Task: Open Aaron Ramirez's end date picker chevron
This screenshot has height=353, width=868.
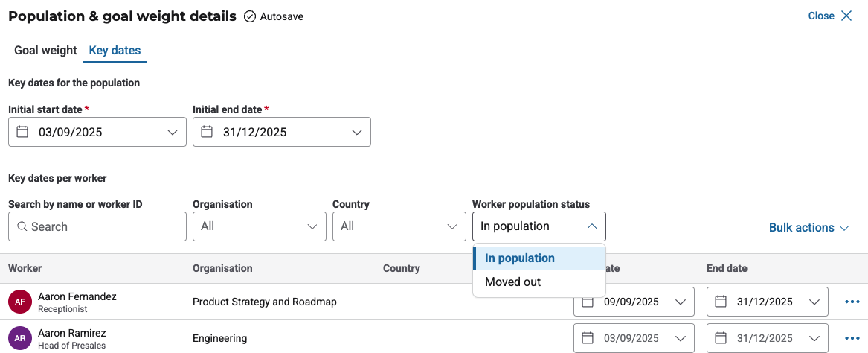Action: tap(814, 338)
